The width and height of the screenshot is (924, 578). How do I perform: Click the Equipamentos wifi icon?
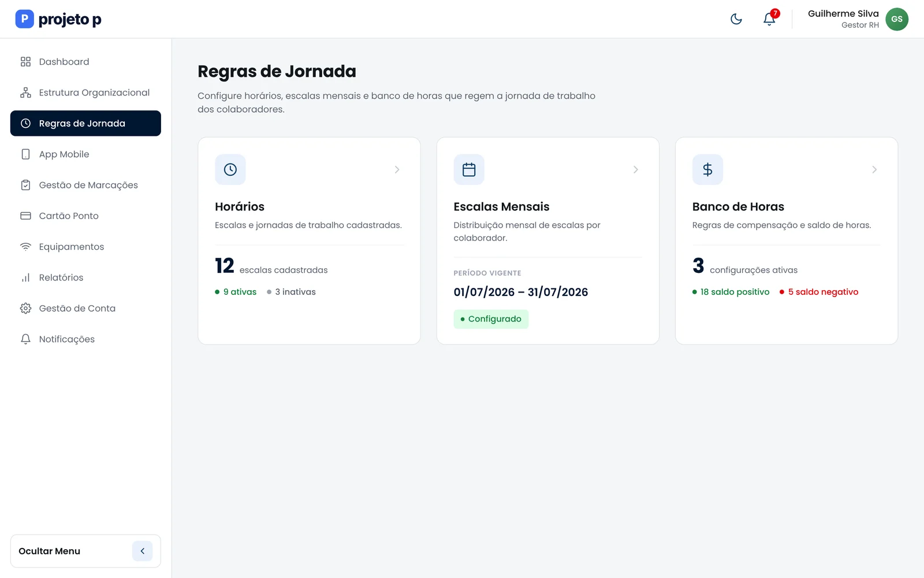click(25, 247)
